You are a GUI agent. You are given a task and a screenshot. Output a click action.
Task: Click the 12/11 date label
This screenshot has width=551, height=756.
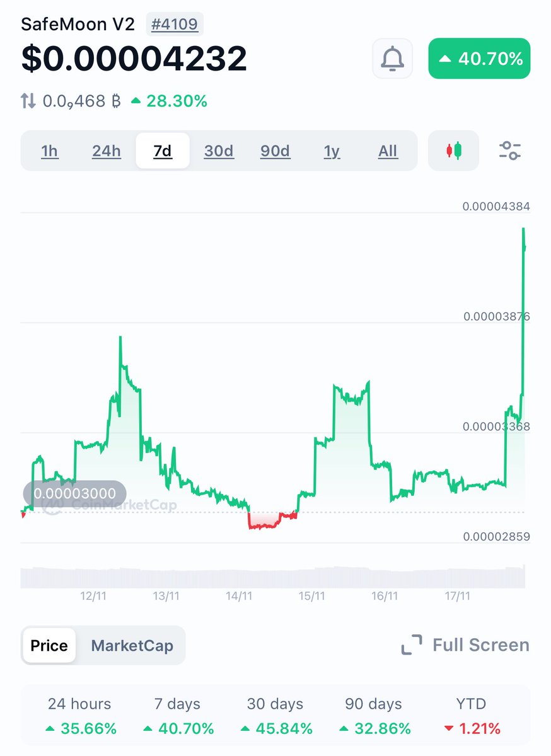pos(93,596)
